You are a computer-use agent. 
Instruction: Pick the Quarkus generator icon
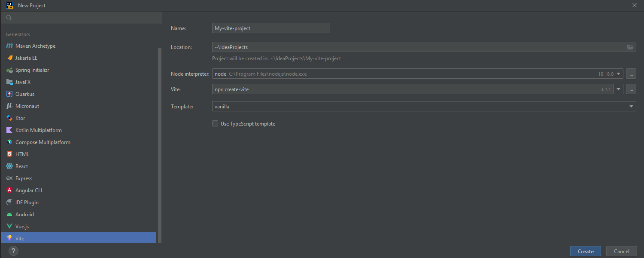click(9, 94)
